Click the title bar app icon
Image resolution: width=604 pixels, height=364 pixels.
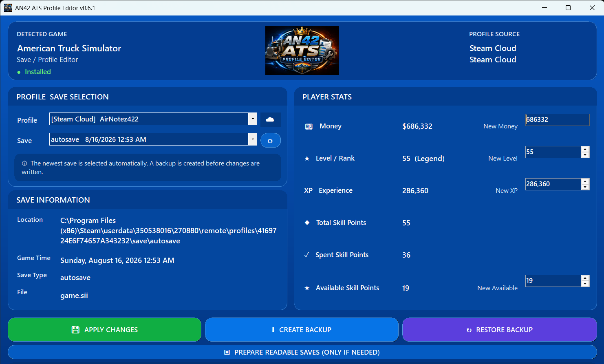(8, 8)
